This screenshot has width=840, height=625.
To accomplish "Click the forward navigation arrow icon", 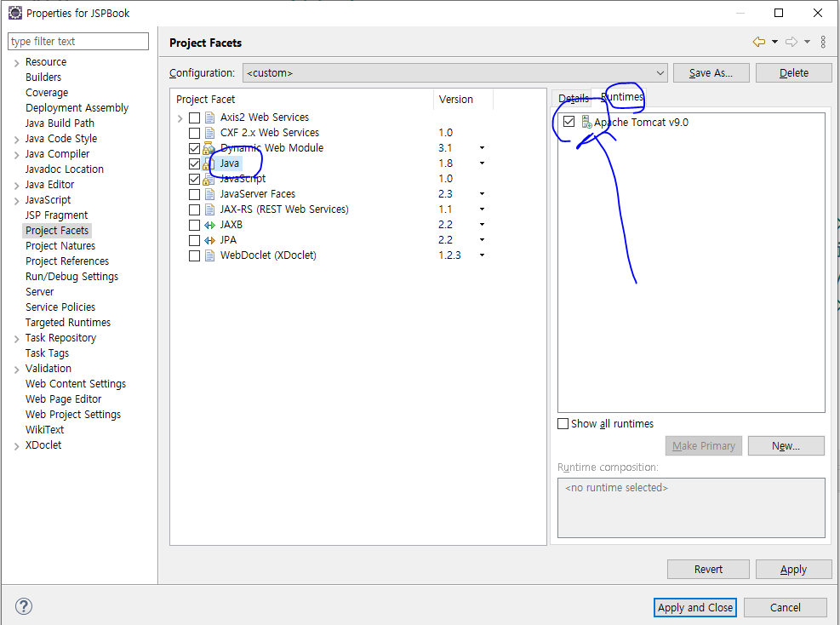I will pos(791,42).
